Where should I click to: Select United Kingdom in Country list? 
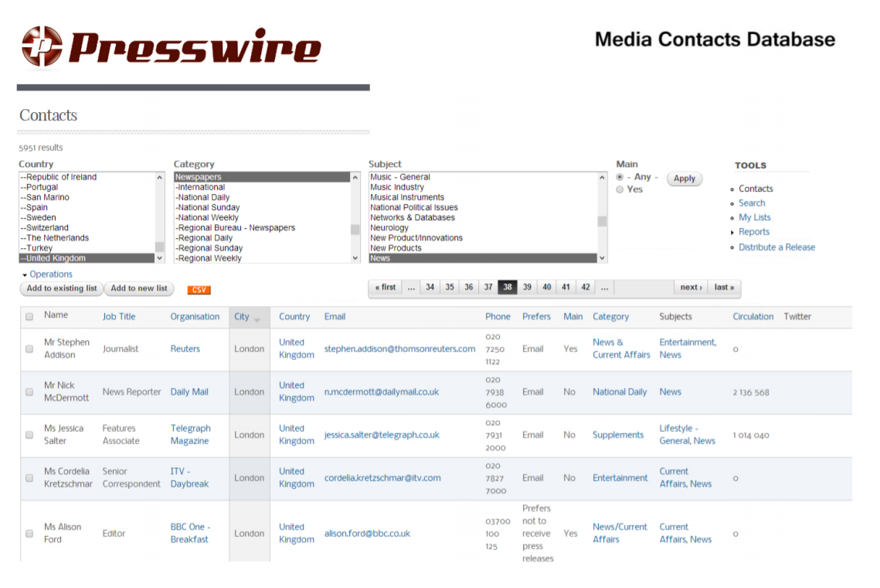tap(87, 258)
